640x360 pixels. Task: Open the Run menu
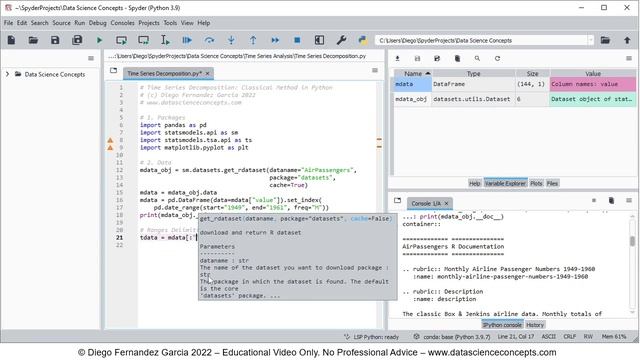pyautogui.click(x=80, y=23)
